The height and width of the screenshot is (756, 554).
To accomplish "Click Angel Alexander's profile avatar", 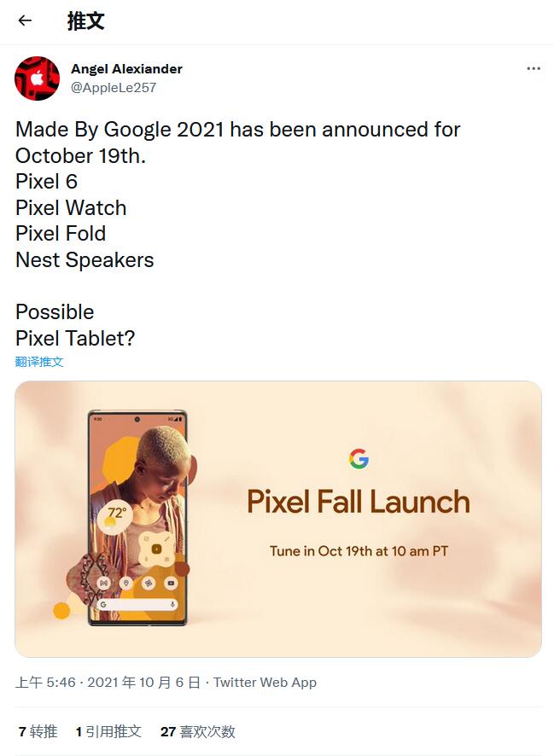I will tap(37, 79).
